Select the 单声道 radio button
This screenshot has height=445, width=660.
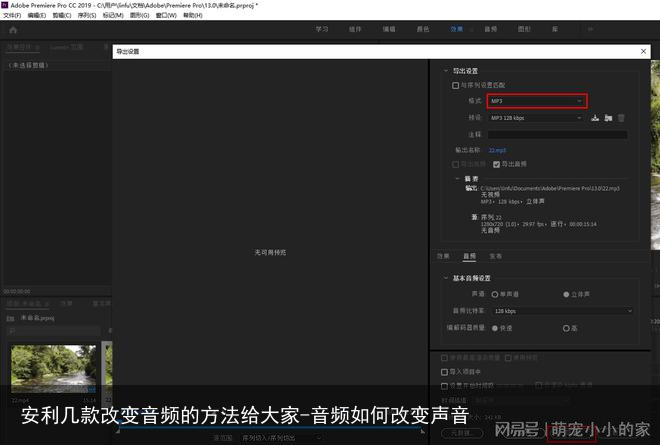tap(495, 294)
